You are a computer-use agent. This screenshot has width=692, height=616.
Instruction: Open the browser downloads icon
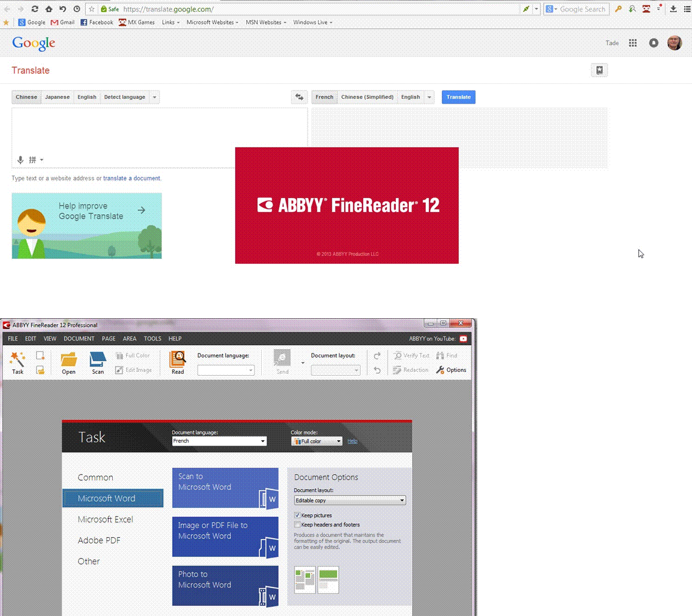pyautogui.click(x=673, y=9)
